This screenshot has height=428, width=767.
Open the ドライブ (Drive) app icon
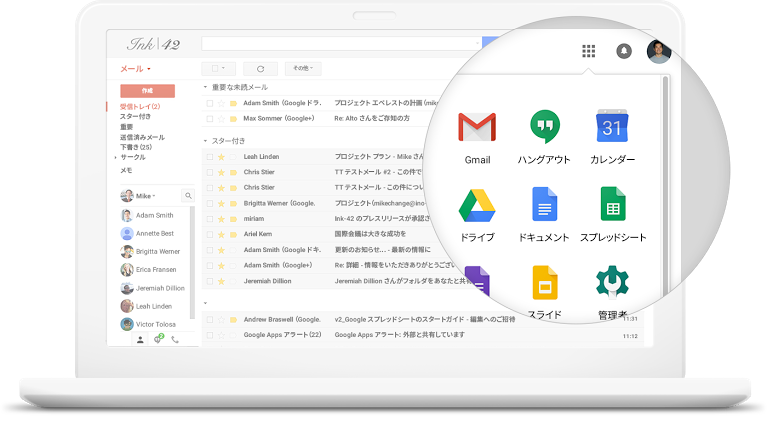coord(477,205)
